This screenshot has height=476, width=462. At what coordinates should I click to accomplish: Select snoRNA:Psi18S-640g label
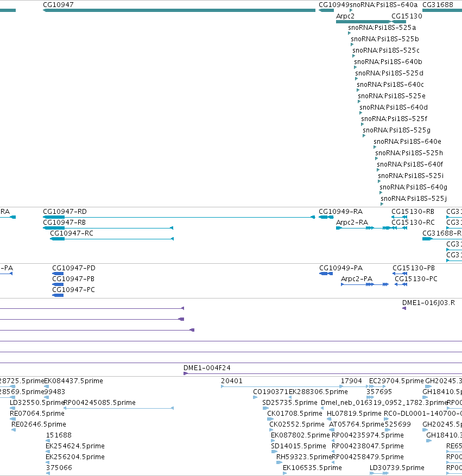[x=414, y=187]
